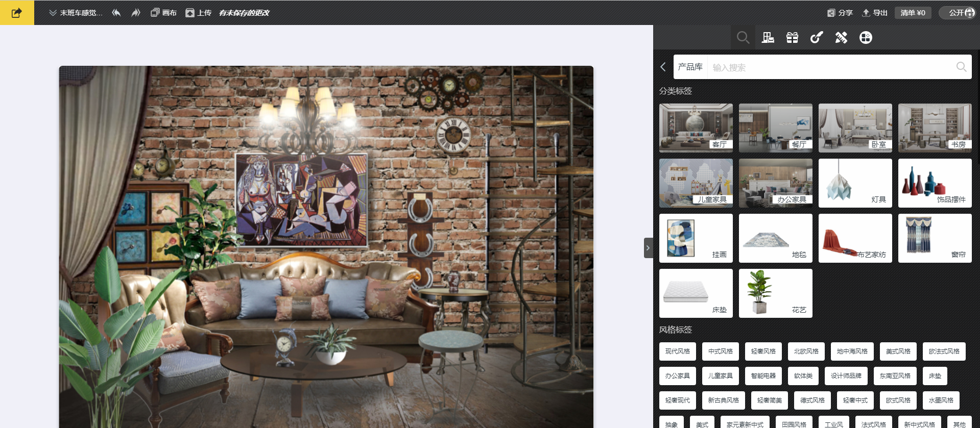Open the 床垫 mattress category thumbnail
The width and height of the screenshot is (980, 428).
pos(696,293)
